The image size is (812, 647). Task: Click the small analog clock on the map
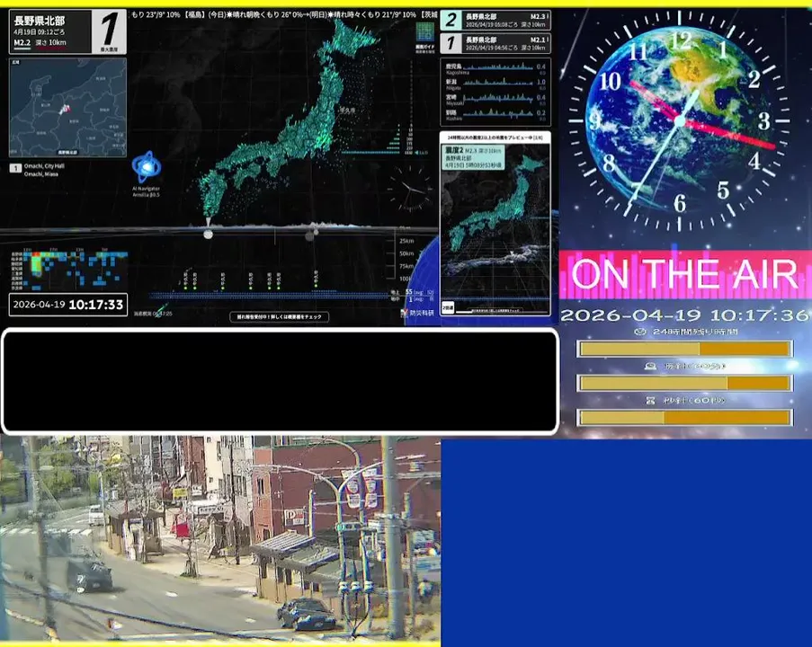coord(411,189)
